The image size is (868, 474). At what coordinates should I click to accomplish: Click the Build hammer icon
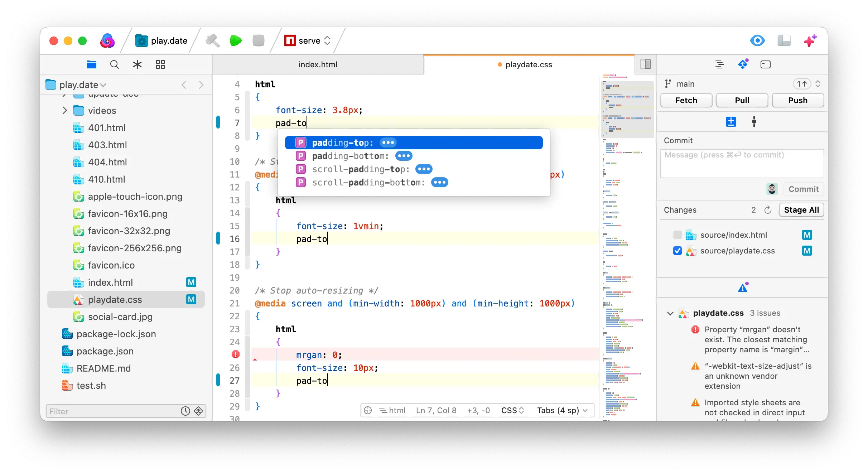click(213, 41)
